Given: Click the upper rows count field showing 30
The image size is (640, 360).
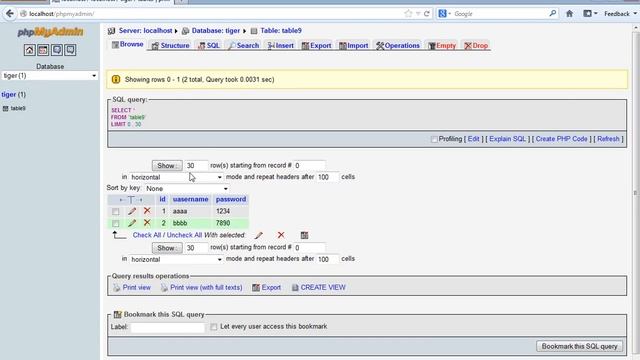Looking at the screenshot, I should click(196, 166).
